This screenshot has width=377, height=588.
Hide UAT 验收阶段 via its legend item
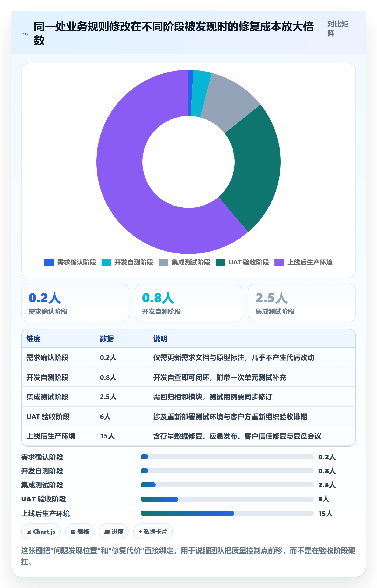click(242, 263)
